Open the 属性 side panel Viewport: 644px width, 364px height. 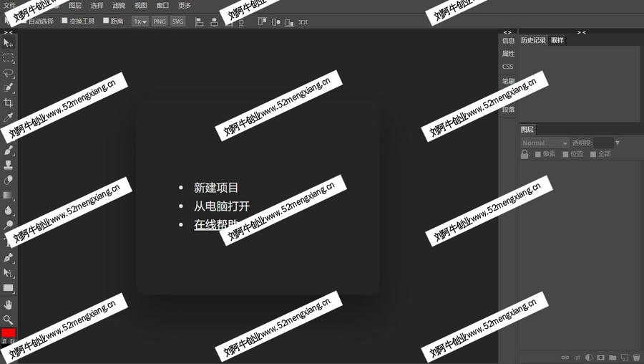[x=508, y=54]
